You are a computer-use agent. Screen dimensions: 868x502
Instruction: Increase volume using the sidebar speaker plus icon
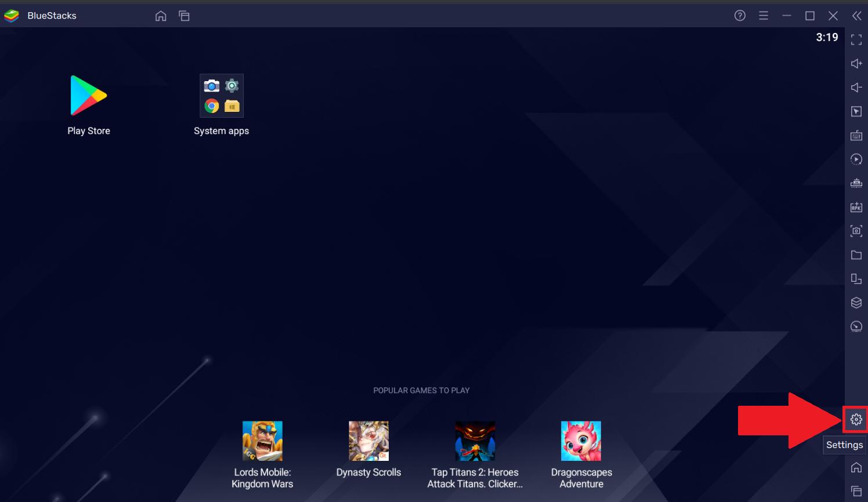(856, 64)
